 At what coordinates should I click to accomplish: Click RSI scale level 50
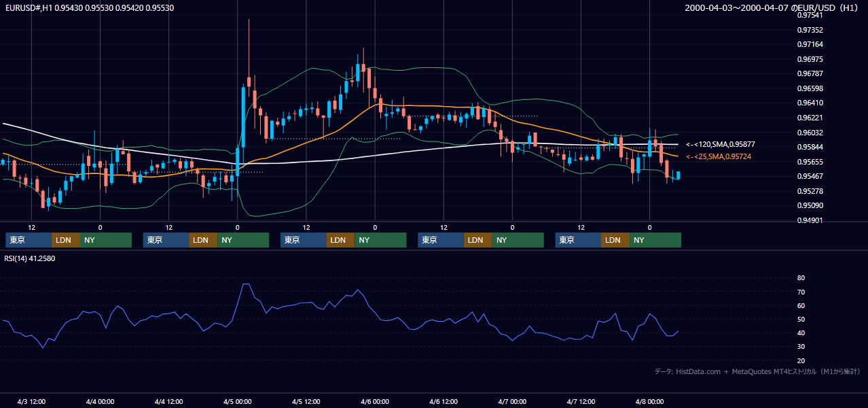pos(801,319)
